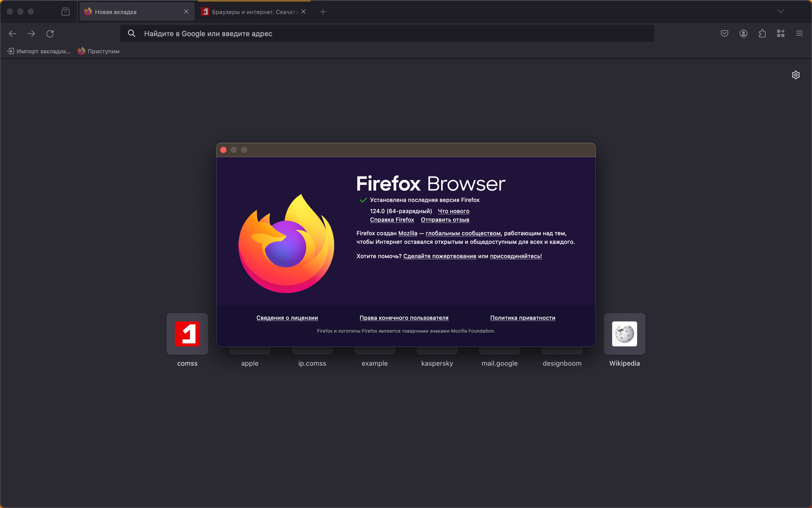This screenshot has height=508, width=812.
Task: Go back to the previous page
Action: point(12,34)
